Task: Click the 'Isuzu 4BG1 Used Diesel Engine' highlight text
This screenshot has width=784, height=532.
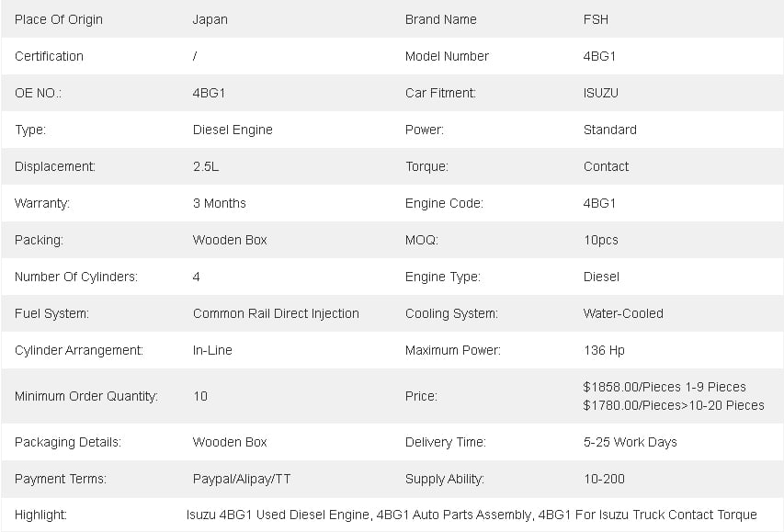Action: (278, 515)
